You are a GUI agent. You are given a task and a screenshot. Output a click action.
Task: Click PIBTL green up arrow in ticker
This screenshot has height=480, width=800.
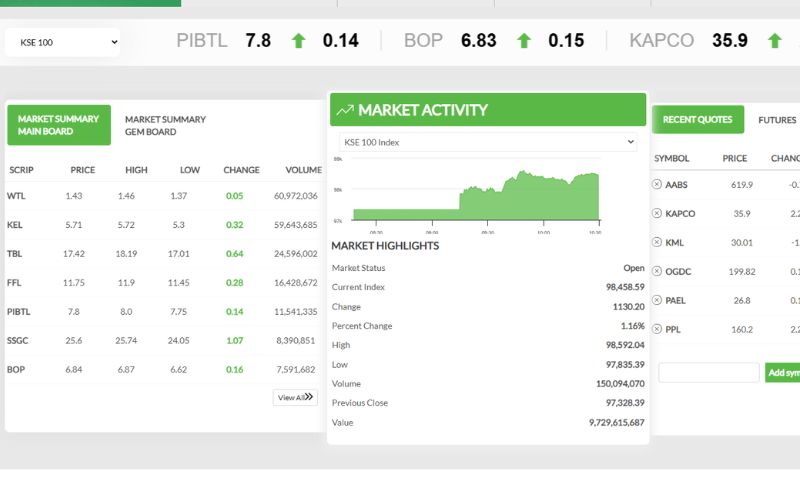pyautogui.click(x=298, y=41)
